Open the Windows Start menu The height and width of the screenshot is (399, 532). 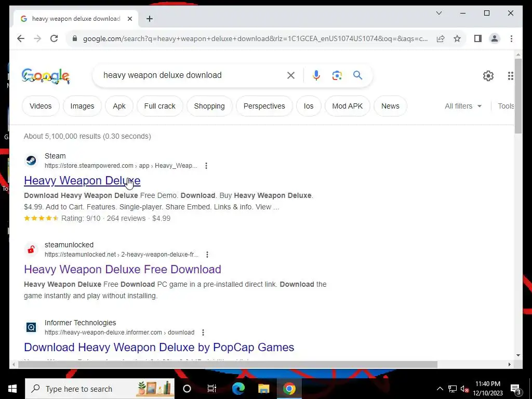tap(12, 389)
